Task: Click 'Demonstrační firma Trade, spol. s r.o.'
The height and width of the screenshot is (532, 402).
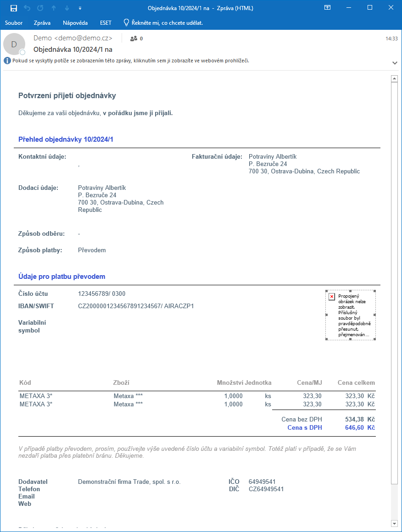Action: 129,482
